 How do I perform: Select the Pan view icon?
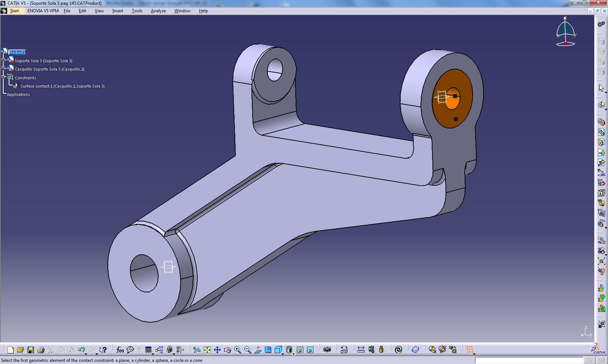[x=217, y=350]
